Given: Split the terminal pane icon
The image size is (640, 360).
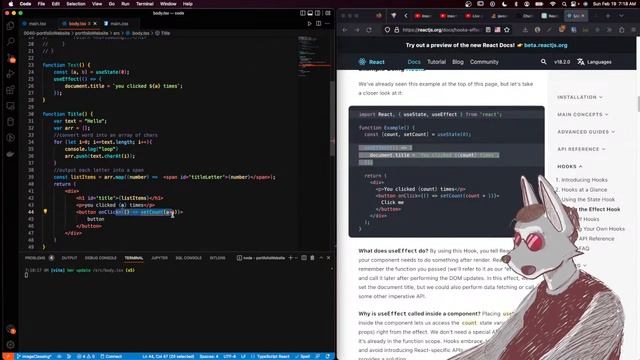Looking at the screenshot, I should point(304,258).
